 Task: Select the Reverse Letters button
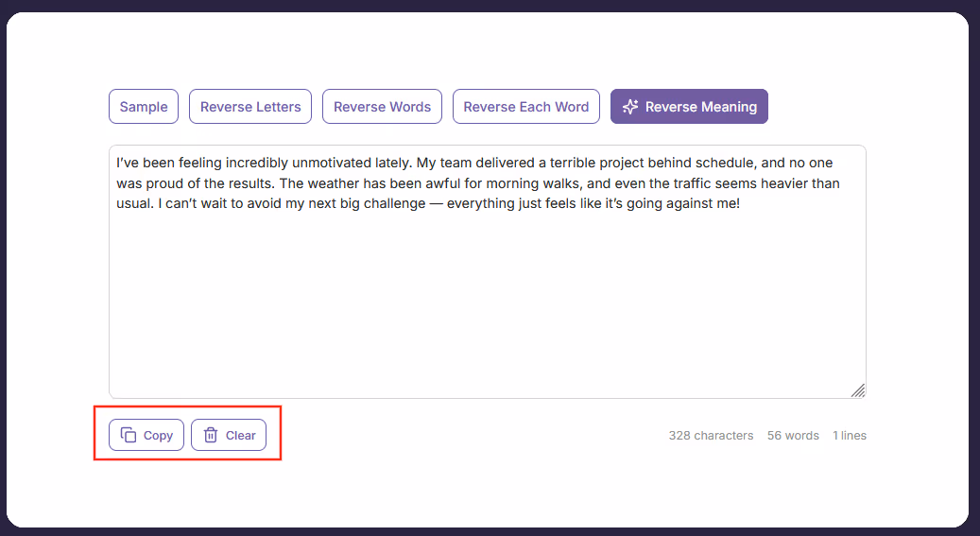coord(250,106)
